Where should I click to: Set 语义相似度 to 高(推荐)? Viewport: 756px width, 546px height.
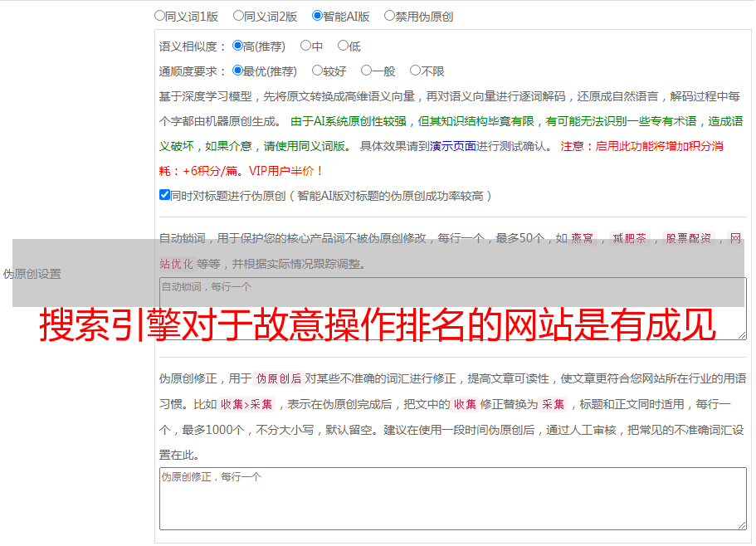tap(237, 46)
